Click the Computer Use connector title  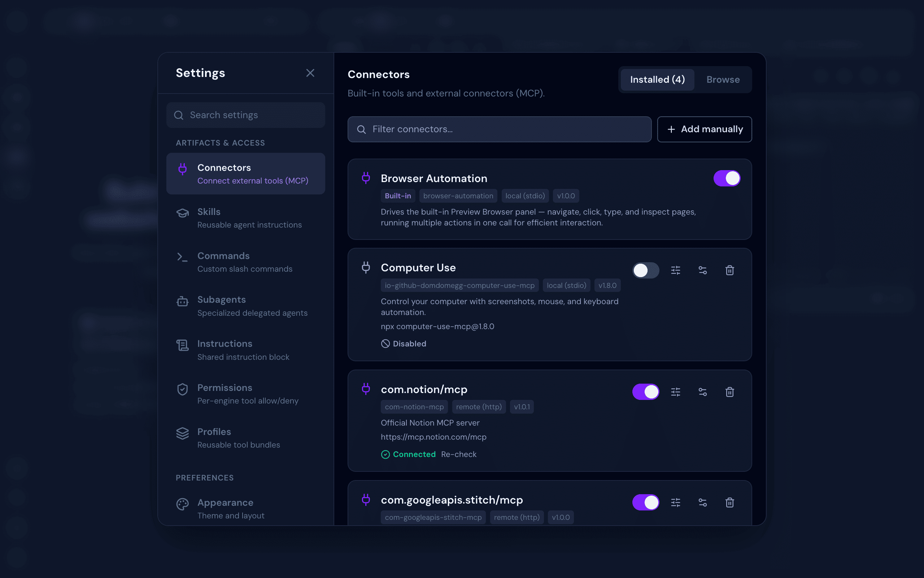click(x=418, y=268)
